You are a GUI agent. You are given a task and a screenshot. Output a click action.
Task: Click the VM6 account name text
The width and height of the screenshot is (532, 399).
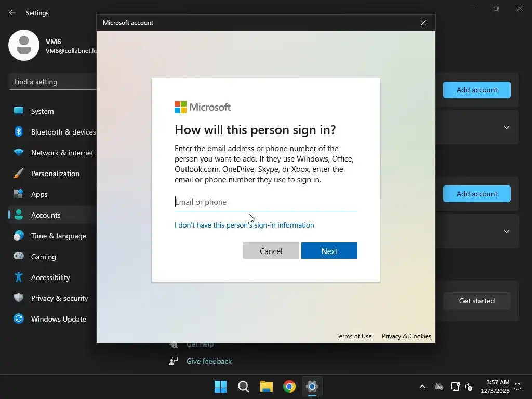pos(54,42)
